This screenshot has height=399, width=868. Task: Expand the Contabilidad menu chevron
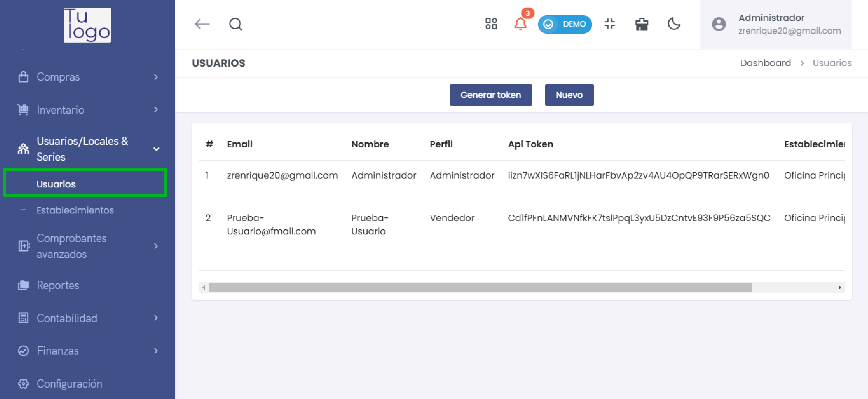coord(156,318)
